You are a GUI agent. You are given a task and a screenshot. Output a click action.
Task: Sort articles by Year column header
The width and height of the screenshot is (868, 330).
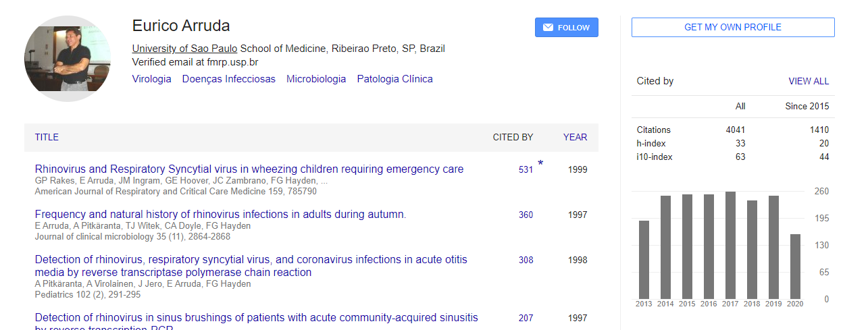coord(576,137)
